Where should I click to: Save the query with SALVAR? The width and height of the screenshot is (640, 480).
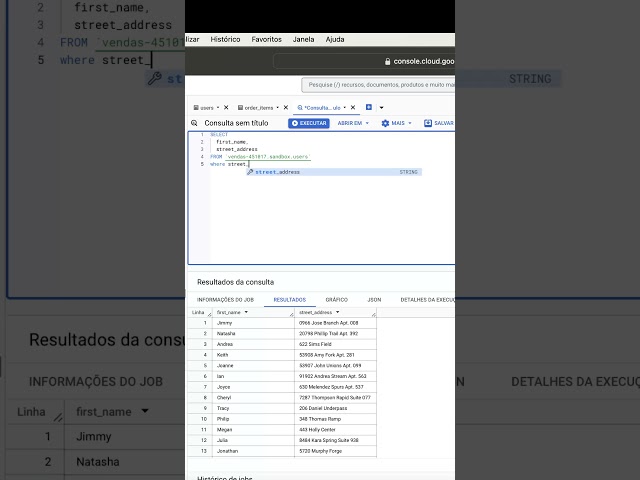tap(439, 123)
